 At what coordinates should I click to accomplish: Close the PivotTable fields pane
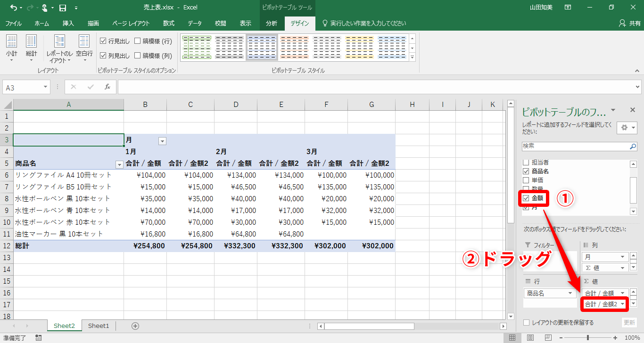633,110
